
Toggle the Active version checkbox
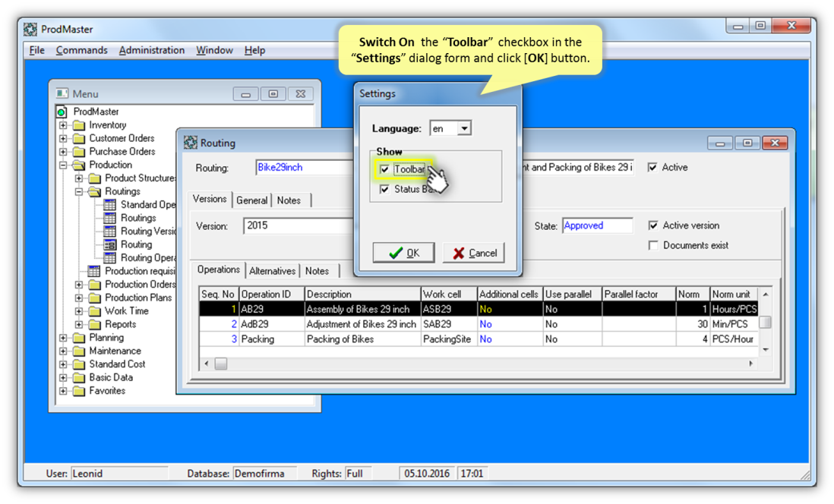(653, 225)
